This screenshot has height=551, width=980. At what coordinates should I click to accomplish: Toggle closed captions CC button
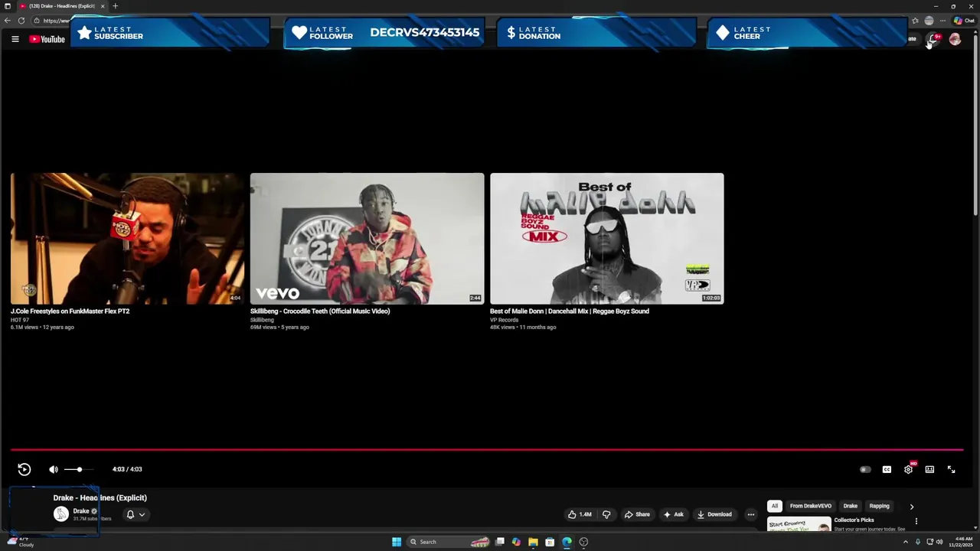click(x=887, y=469)
